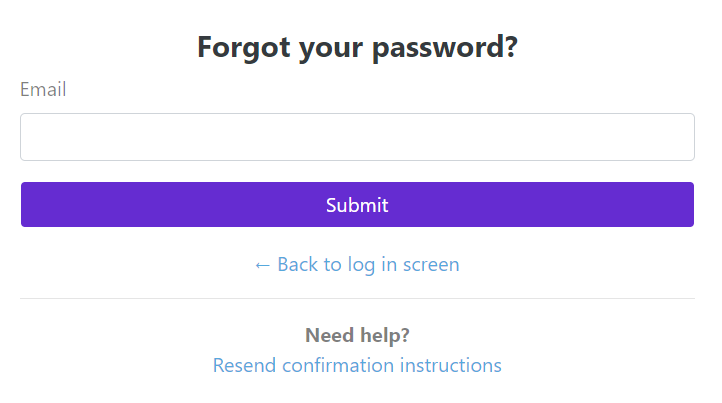This screenshot has width=722, height=403.
Task: Click the divider line above Need help
Action: coord(357,298)
